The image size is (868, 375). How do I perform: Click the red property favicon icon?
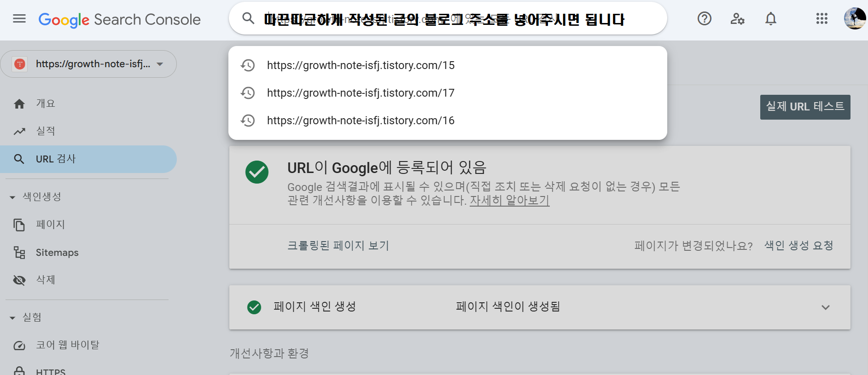[x=20, y=64]
